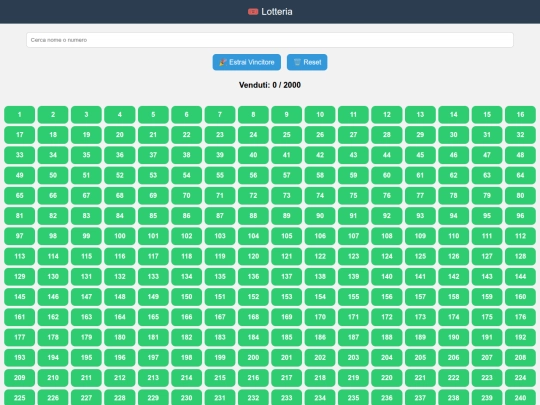The width and height of the screenshot is (540, 405).
Task: Choose ticket number 174
Action: 454,317
